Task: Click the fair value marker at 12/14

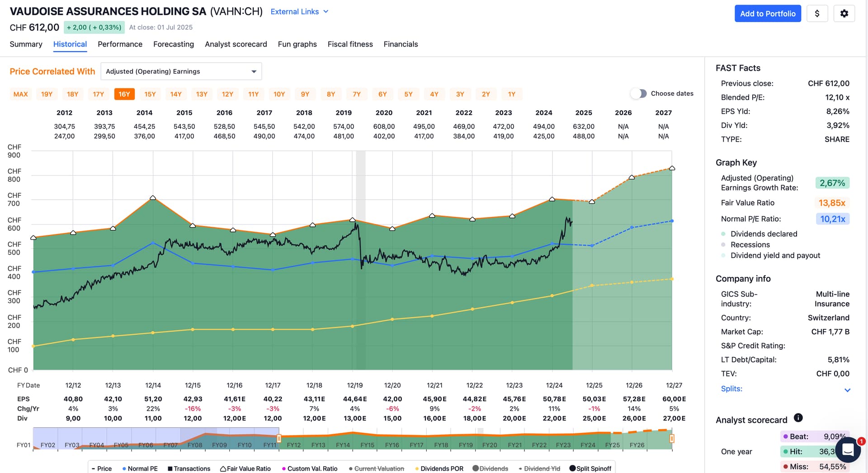Action: tap(153, 198)
